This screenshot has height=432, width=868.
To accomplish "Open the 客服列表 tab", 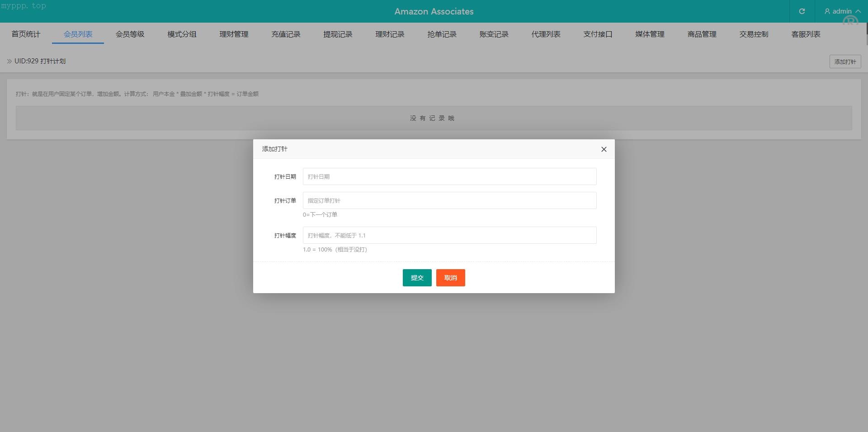I will [806, 34].
